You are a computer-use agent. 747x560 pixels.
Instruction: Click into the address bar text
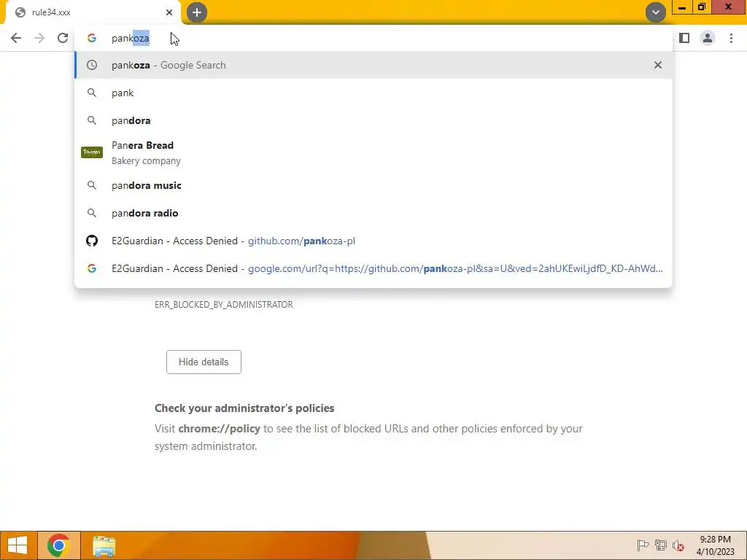tap(131, 38)
